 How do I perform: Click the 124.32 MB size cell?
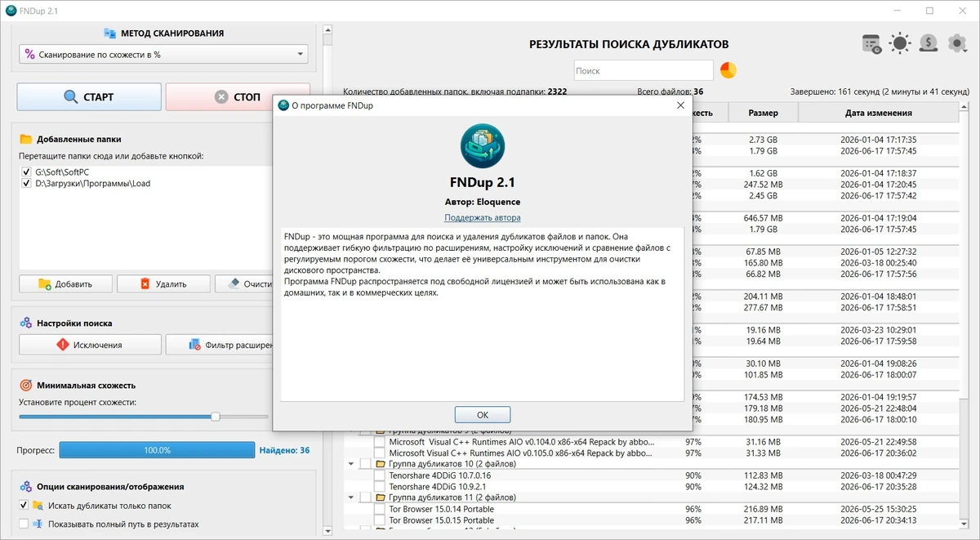[x=763, y=487]
